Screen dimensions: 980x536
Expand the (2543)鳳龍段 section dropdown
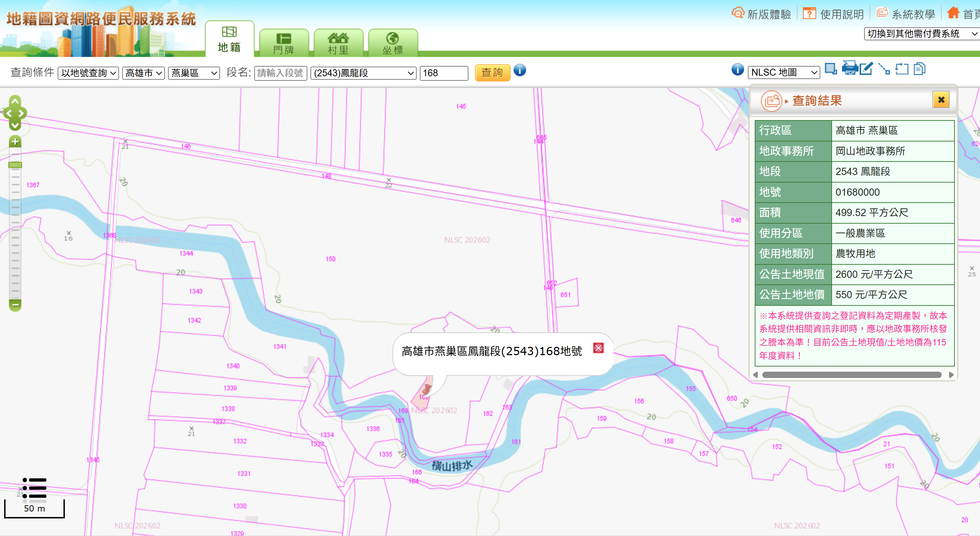click(x=363, y=73)
